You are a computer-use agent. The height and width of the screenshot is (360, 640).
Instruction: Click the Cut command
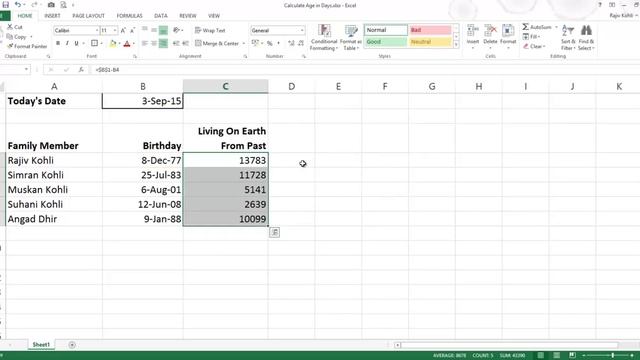pos(15,27)
